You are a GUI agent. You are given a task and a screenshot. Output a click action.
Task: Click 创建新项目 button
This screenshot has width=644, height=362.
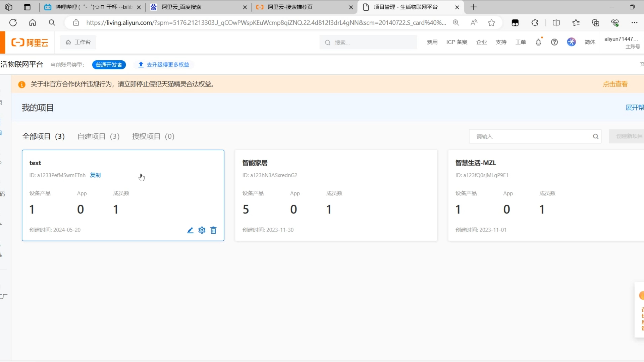627,136
